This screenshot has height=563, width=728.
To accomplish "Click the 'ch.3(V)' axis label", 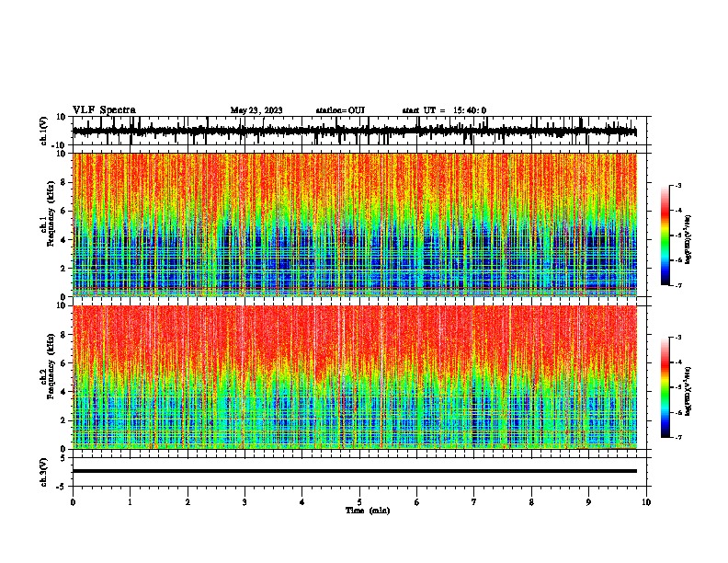I will pyautogui.click(x=44, y=472).
